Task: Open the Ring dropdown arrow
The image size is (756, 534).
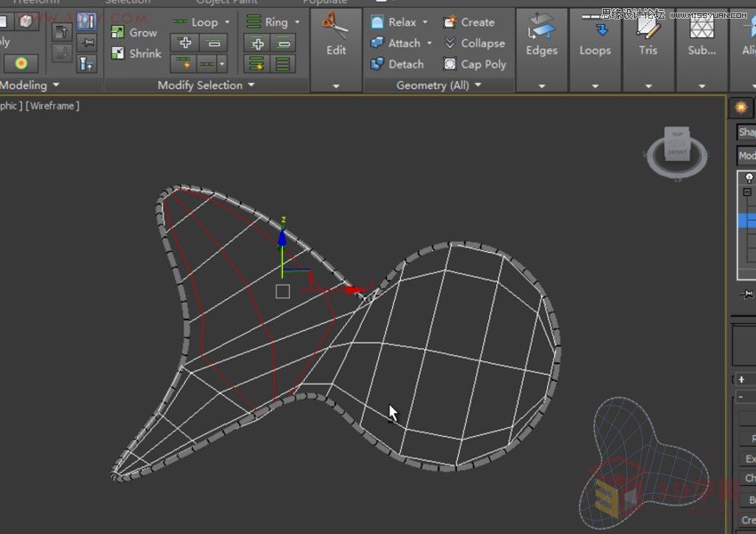Action: (297, 22)
